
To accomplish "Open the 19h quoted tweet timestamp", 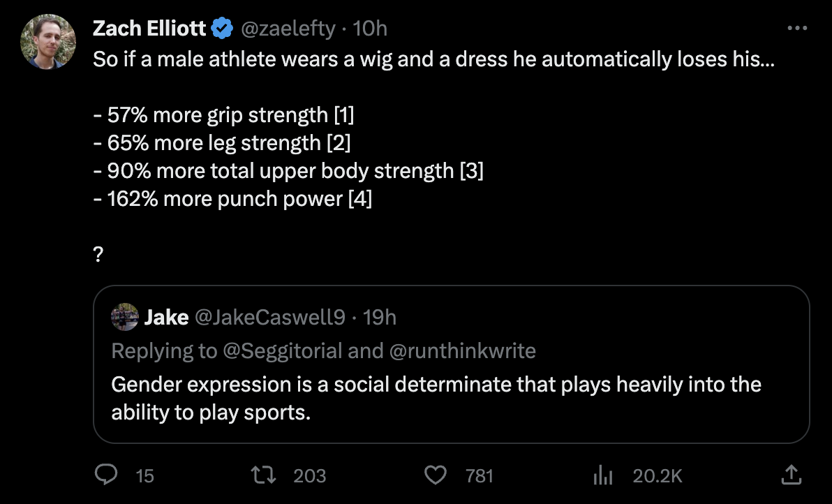I will [380, 318].
